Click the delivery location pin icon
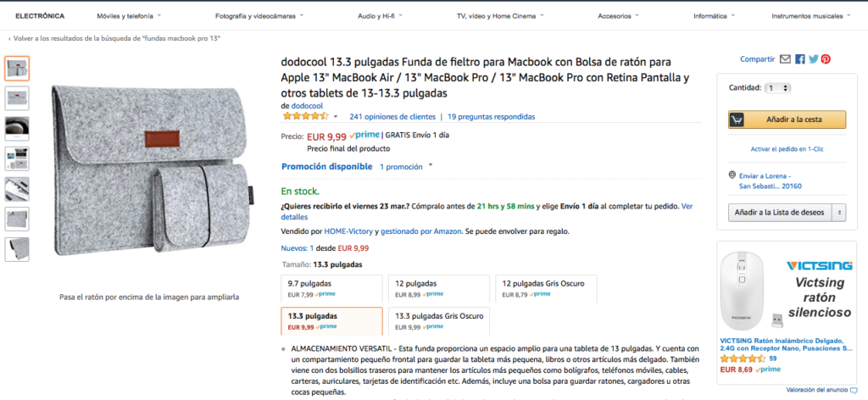 pos(732,175)
